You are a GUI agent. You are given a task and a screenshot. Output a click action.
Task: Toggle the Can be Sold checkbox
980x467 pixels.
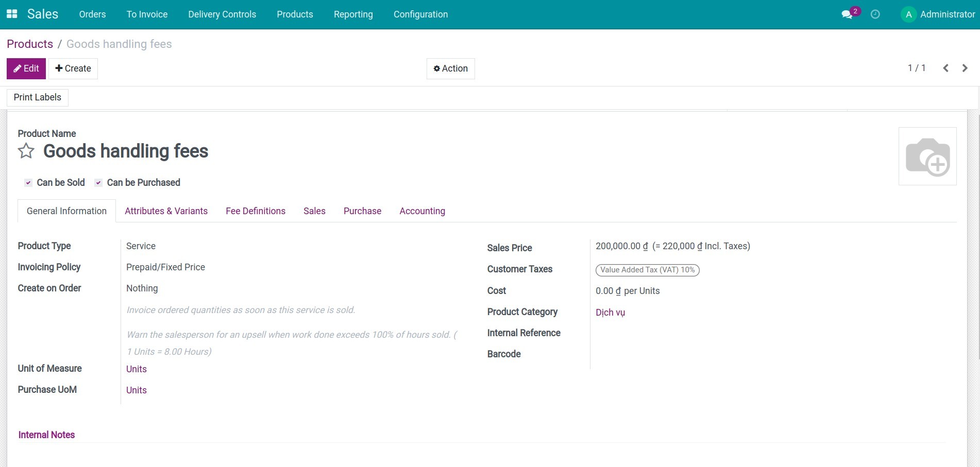(x=28, y=182)
